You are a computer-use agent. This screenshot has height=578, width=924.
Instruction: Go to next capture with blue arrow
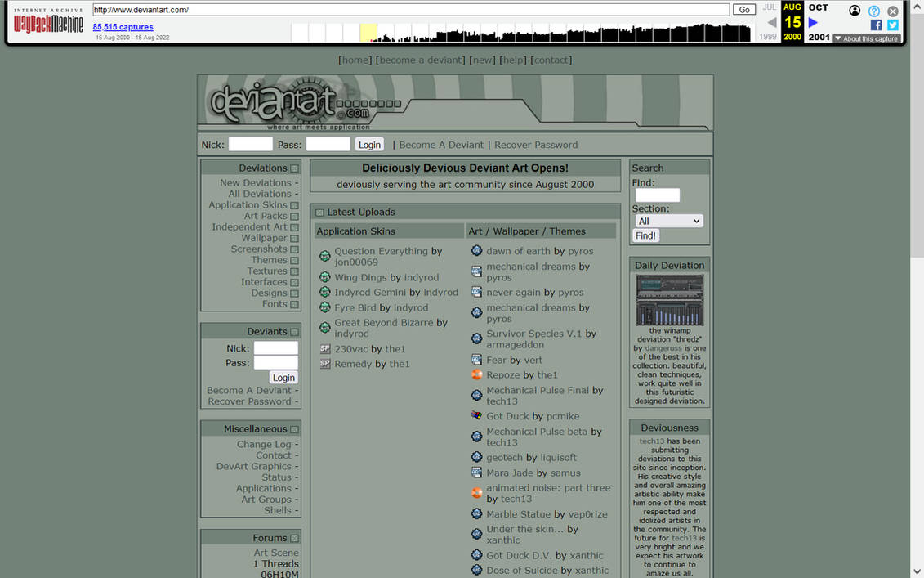click(813, 22)
